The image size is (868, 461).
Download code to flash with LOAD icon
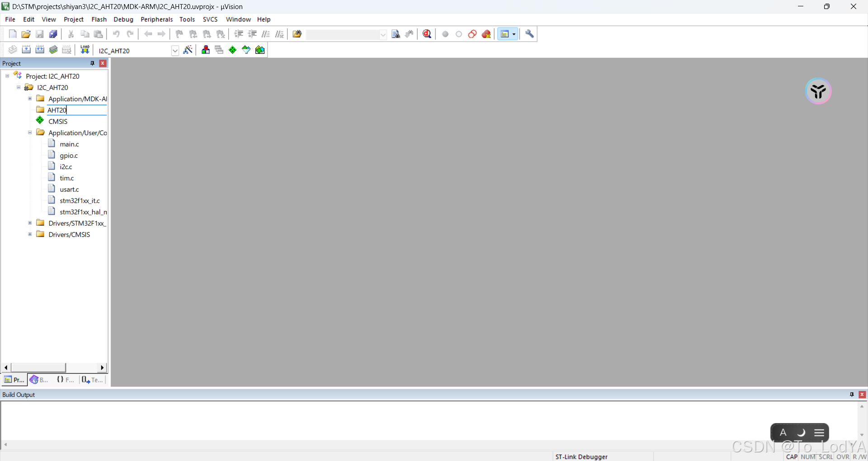pos(85,50)
